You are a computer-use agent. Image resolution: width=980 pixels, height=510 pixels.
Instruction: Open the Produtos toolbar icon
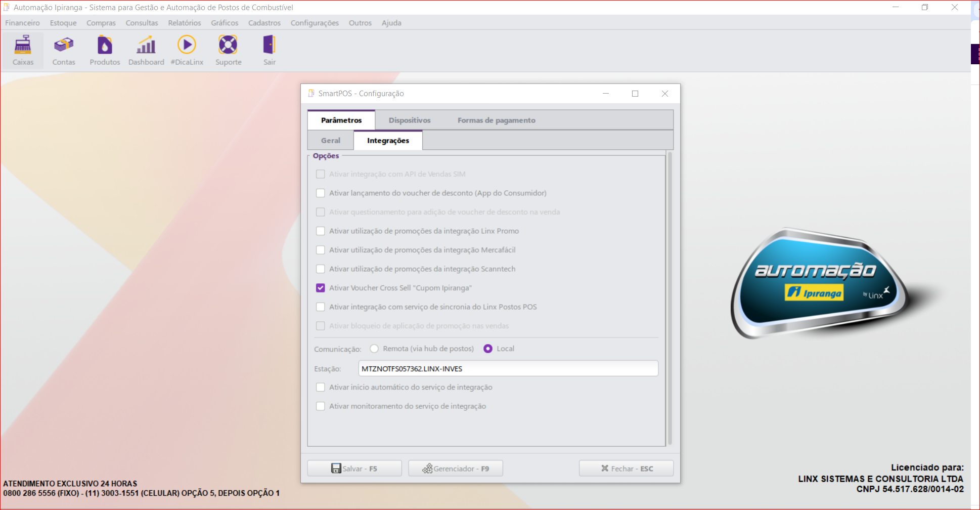click(105, 51)
